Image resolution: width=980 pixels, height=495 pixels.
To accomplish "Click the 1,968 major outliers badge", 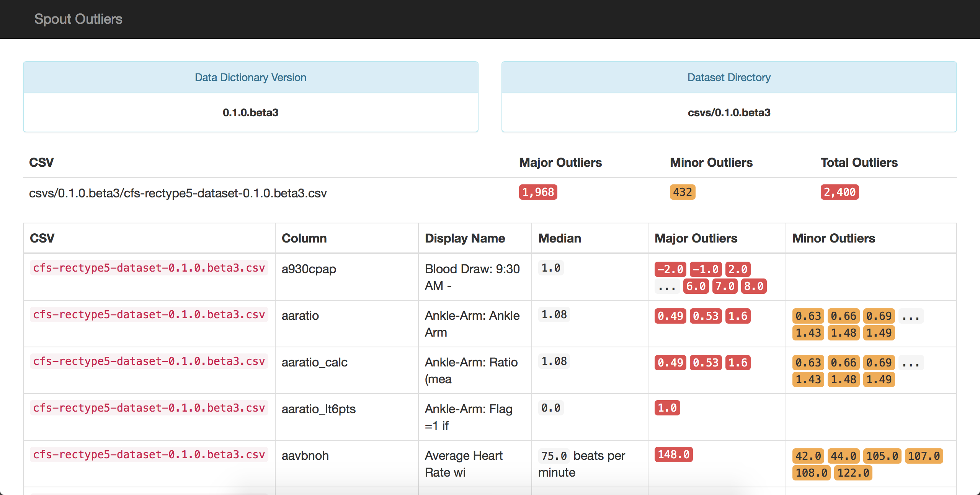I will [538, 192].
